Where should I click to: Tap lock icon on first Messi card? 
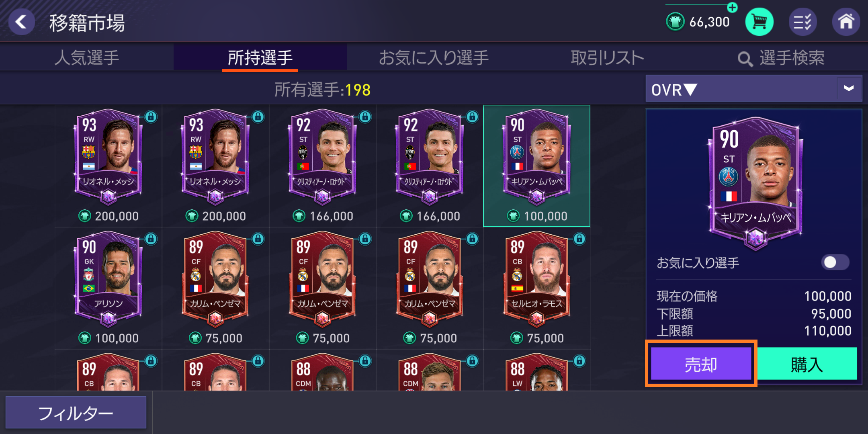(151, 117)
